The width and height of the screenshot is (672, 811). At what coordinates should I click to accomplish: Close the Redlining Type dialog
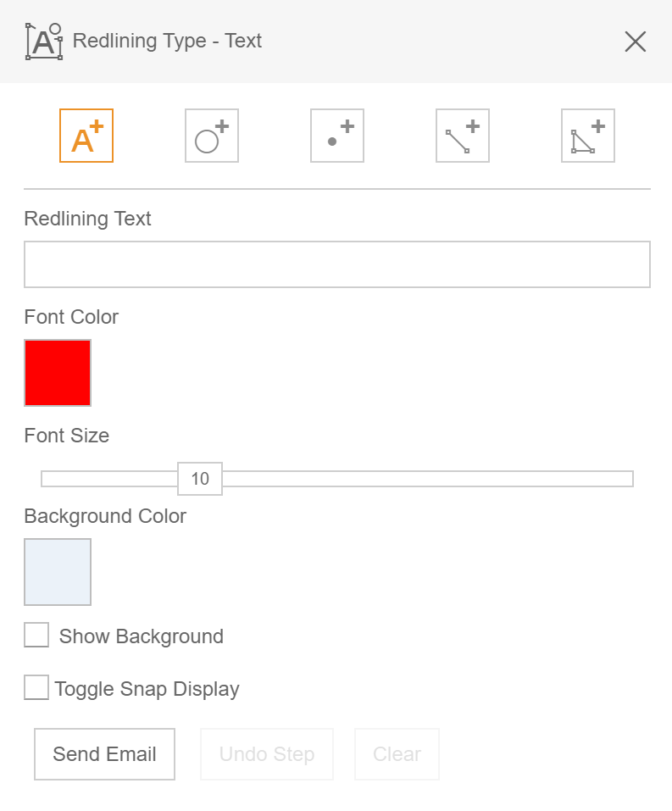point(635,41)
